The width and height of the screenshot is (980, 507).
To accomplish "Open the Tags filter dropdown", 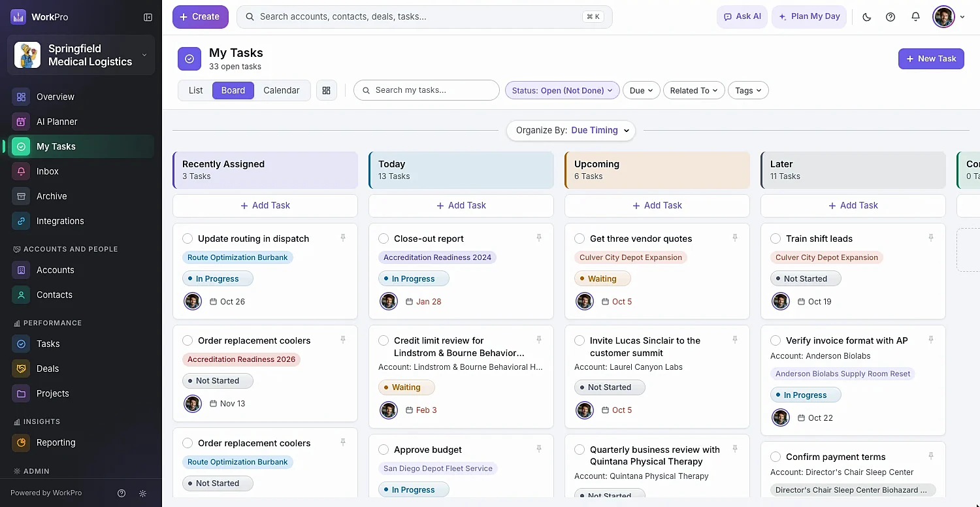I will coord(748,90).
